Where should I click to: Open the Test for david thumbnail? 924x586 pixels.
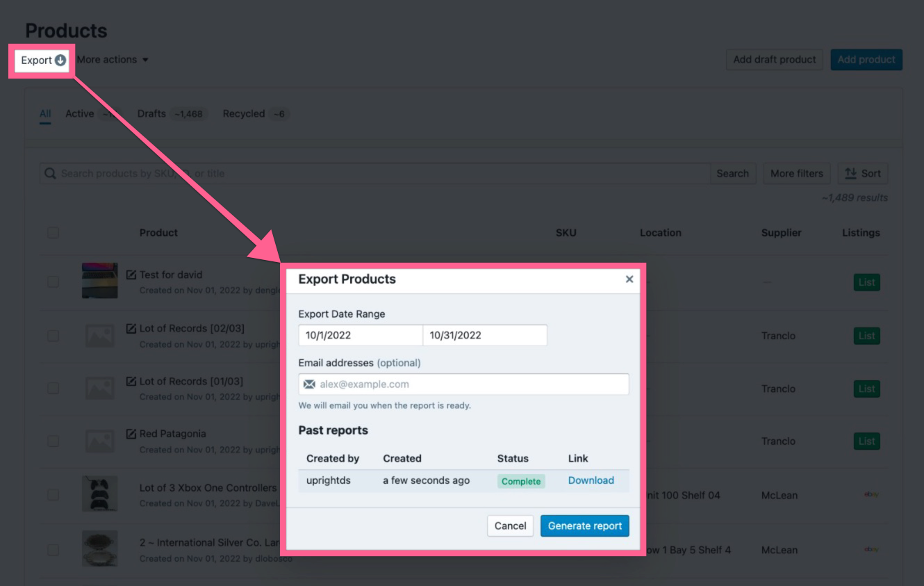point(99,281)
